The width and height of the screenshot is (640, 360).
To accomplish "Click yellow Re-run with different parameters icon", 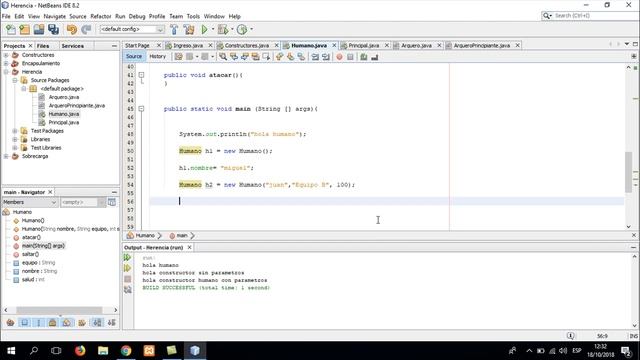I will point(127,268).
